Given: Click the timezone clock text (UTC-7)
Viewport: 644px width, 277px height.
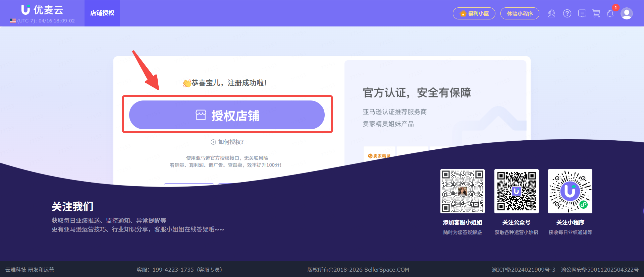Looking at the screenshot, I should click(x=46, y=21).
